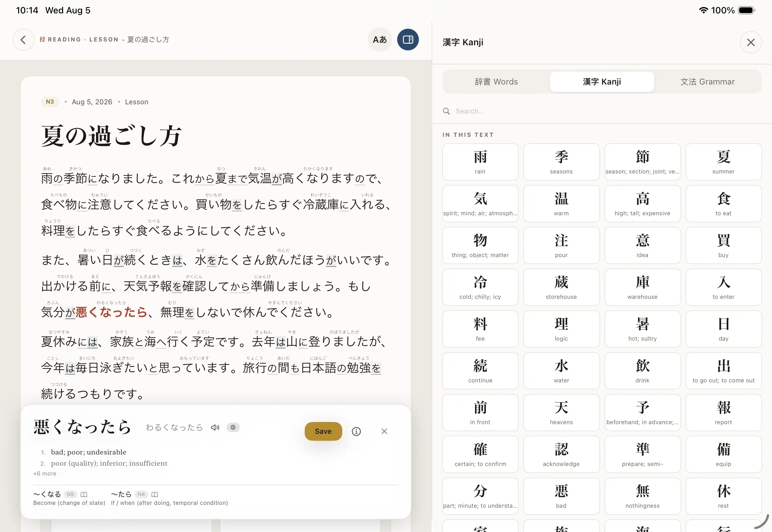Open the 水 water kanji card

tap(561, 371)
